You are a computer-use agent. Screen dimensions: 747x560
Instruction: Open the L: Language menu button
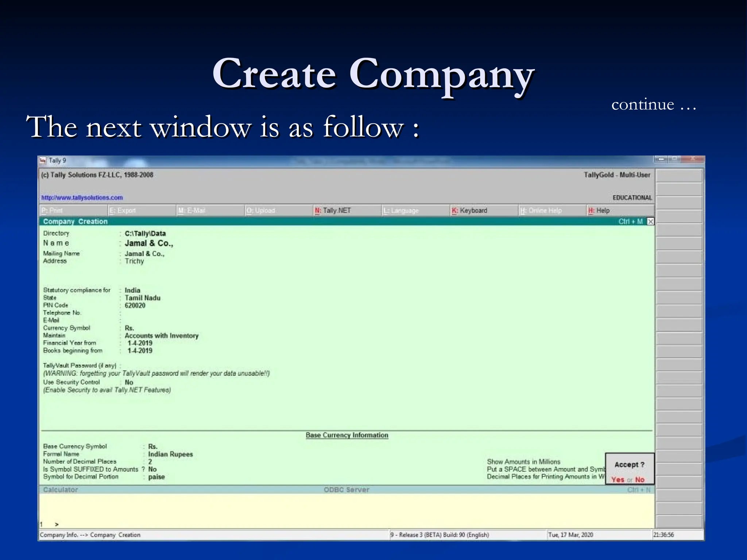(x=416, y=210)
